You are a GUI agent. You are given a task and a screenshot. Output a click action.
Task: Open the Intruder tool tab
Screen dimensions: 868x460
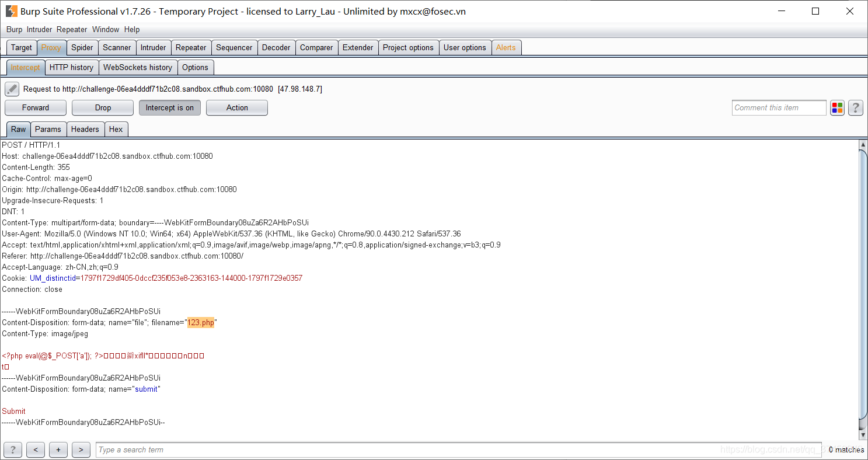click(x=154, y=47)
